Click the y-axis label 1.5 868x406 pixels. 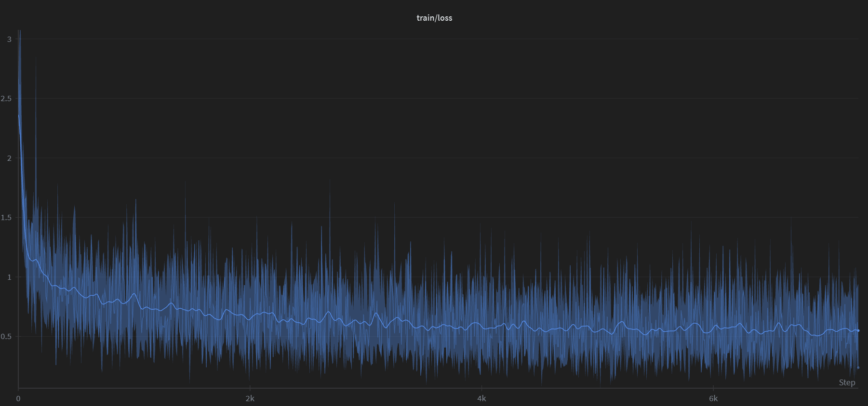pyautogui.click(x=6, y=218)
